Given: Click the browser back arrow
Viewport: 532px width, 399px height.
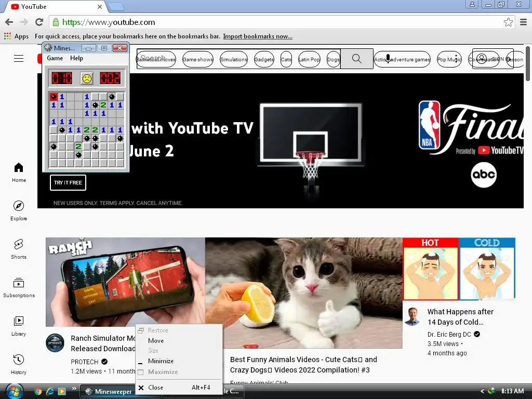Looking at the screenshot, I should pyautogui.click(x=9, y=22).
